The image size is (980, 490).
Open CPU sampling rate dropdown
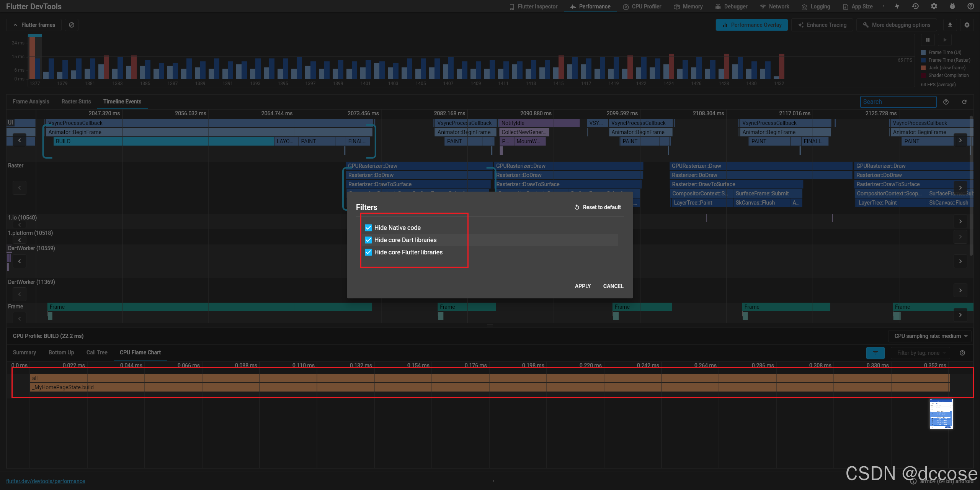(931, 336)
